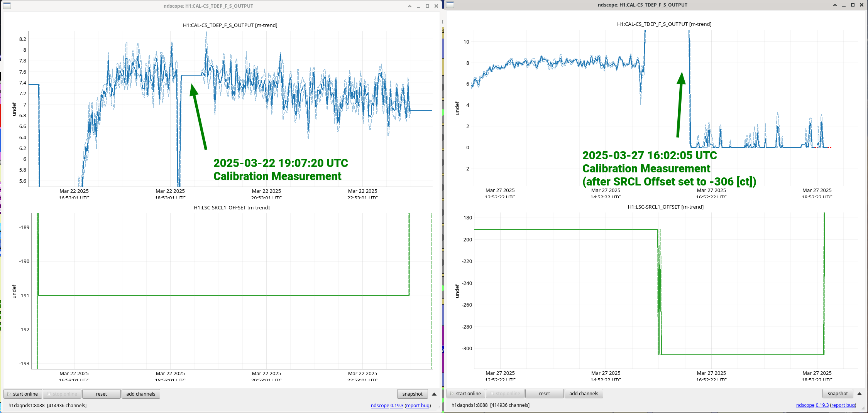Click left plot title 'H1:LSC-SRCL1_OFFSET [m-trend]'
Image resolution: width=868 pixels, height=413 pixels.
[232, 207]
